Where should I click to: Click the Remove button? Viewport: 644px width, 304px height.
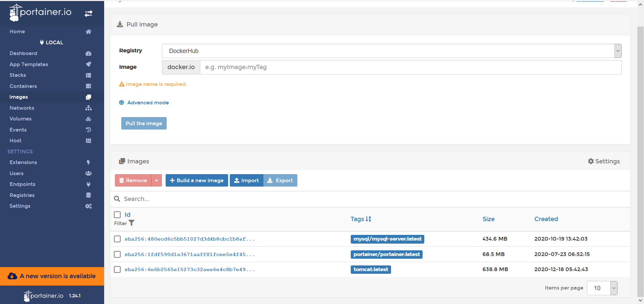pyautogui.click(x=133, y=180)
